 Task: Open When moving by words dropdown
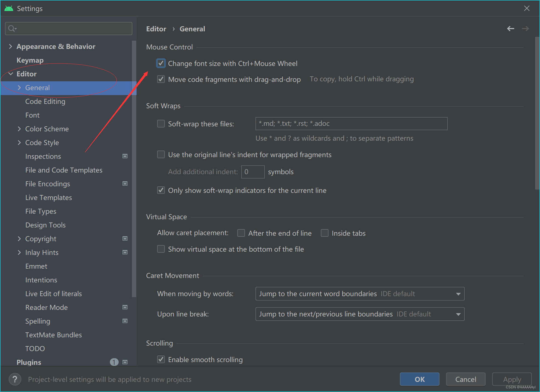[360, 294]
